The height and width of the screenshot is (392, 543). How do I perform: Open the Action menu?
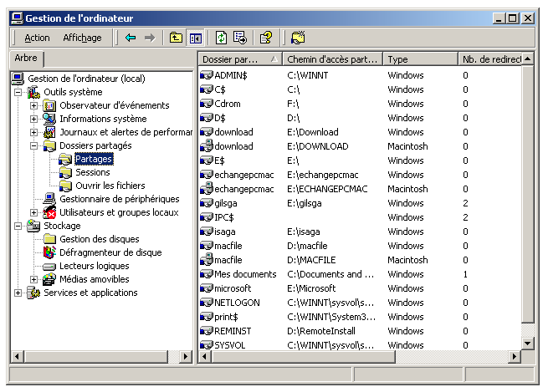click(x=37, y=38)
